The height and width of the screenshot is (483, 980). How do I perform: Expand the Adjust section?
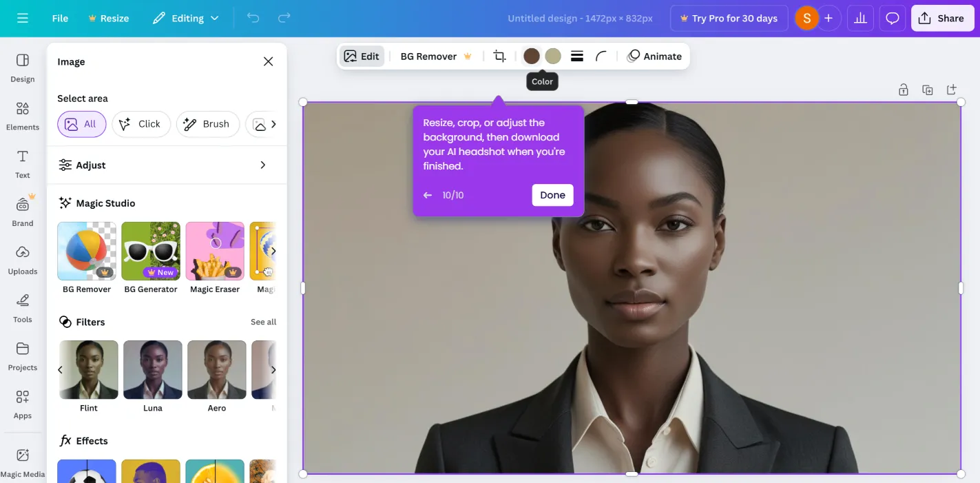167,165
